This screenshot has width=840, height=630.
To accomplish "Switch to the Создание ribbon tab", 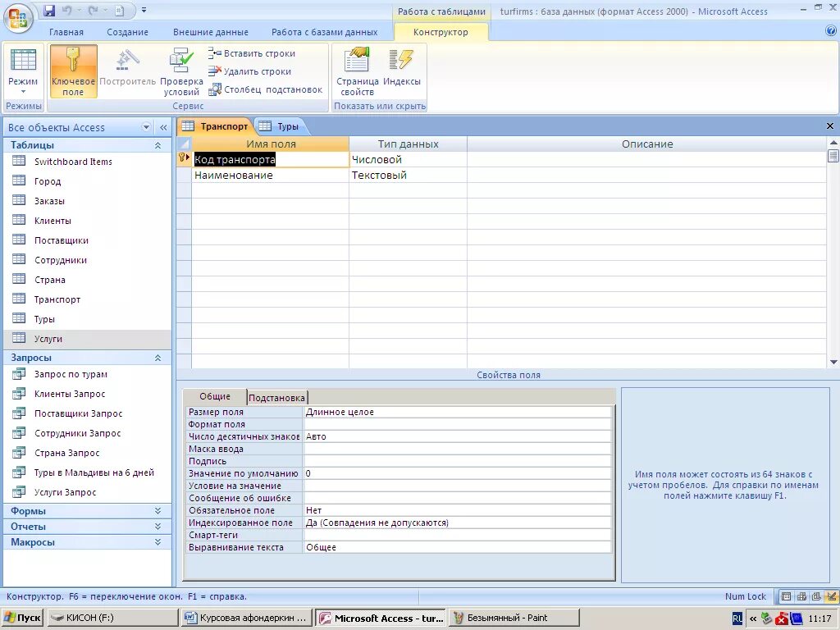I will pyautogui.click(x=127, y=32).
